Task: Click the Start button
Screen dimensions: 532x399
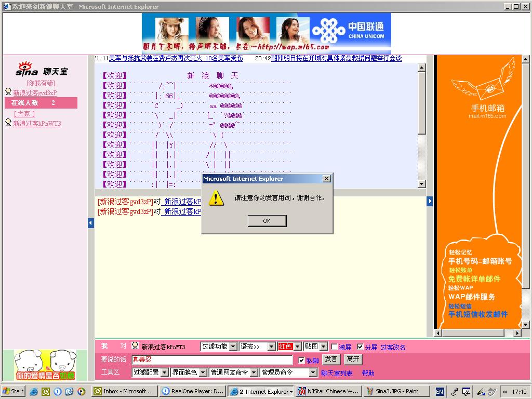Action: (x=13, y=392)
